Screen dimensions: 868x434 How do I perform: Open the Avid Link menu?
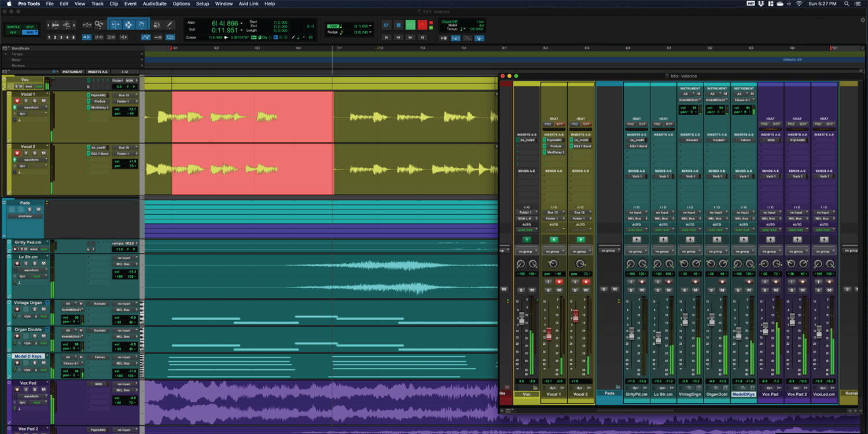[x=248, y=3]
